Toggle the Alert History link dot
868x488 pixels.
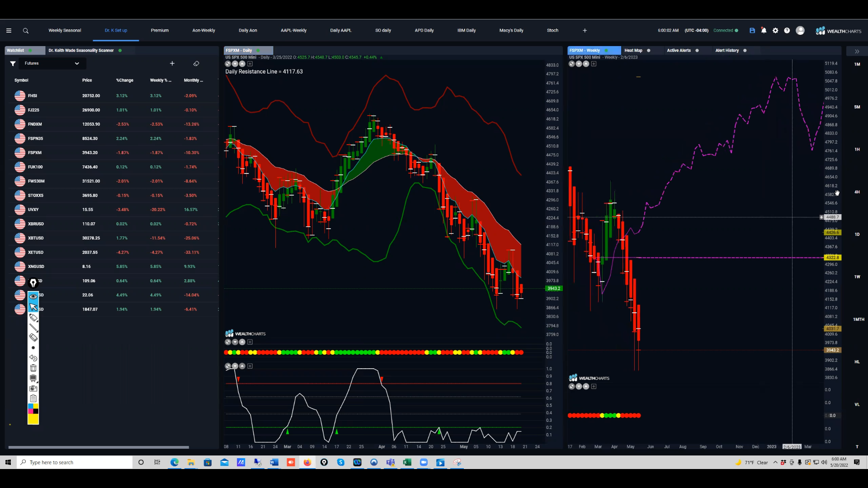(745, 51)
